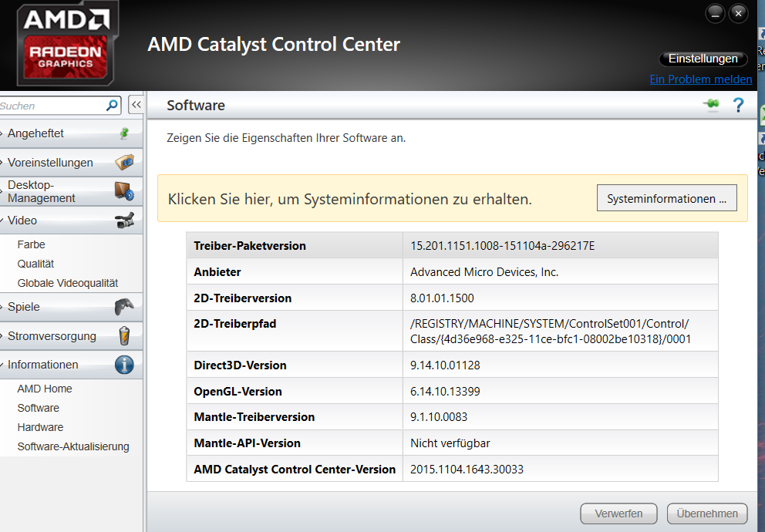Open Software-Aktualisierung
This screenshot has width=765, height=532.
click(73, 446)
